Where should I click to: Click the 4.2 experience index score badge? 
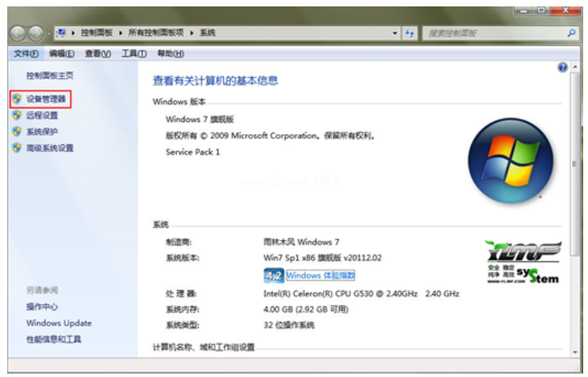pos(273,276)
